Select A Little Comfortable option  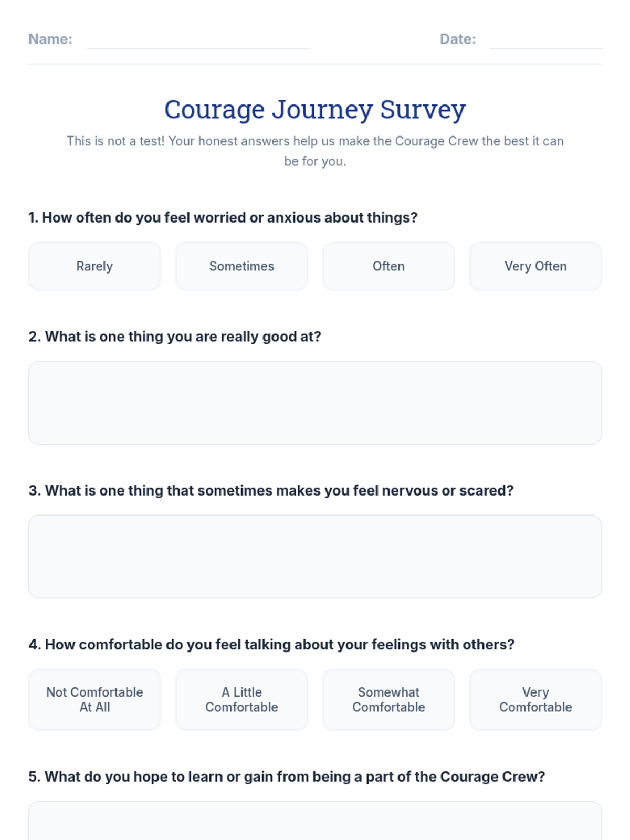pyautogui.click(x=241, y=699)
